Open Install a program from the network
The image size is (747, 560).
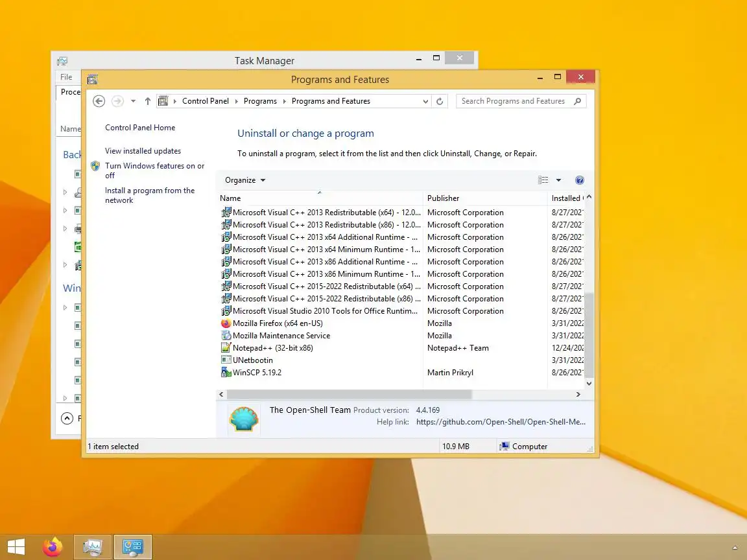(150, 195)
